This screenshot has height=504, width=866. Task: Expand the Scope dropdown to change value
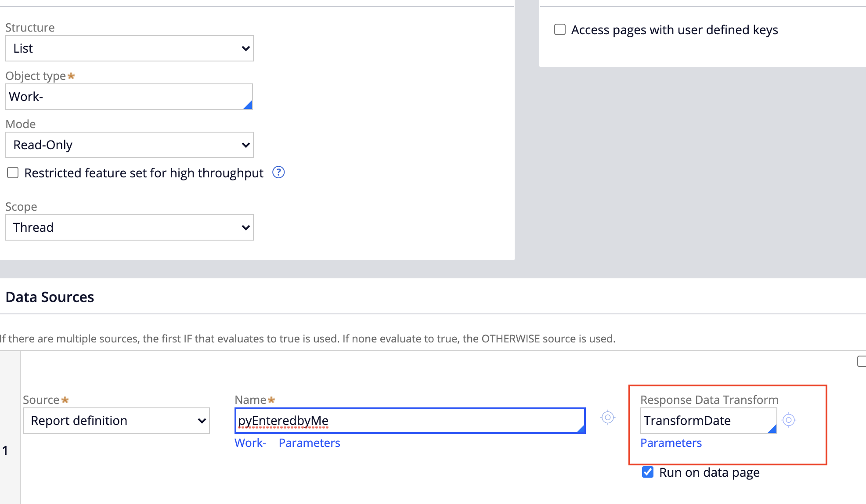[129, 227]
